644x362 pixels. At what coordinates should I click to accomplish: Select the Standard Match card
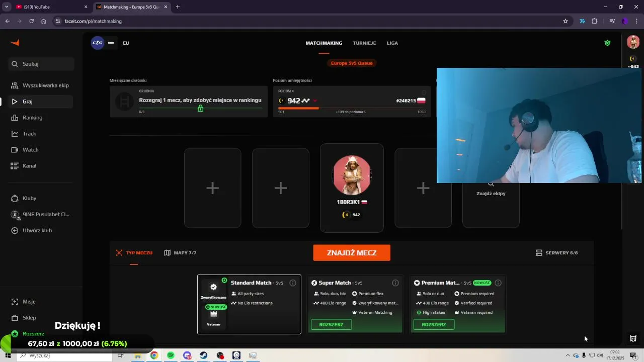coord(249,304)
